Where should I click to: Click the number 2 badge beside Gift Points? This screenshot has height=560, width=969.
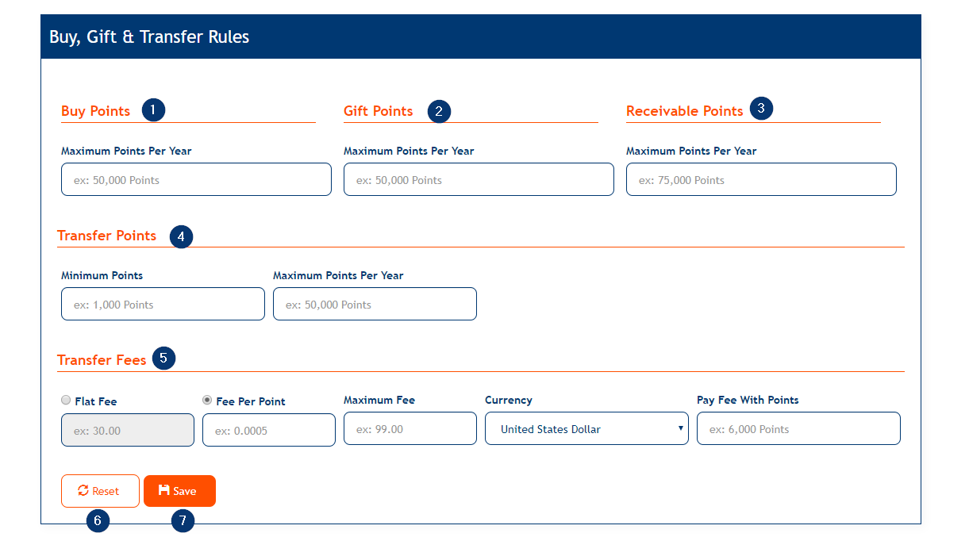[439, 110]
